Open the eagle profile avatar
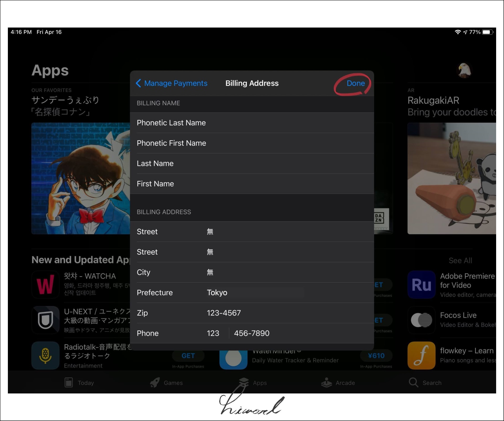504x421 pixels. pyautogui.click(x=464, y=70)
